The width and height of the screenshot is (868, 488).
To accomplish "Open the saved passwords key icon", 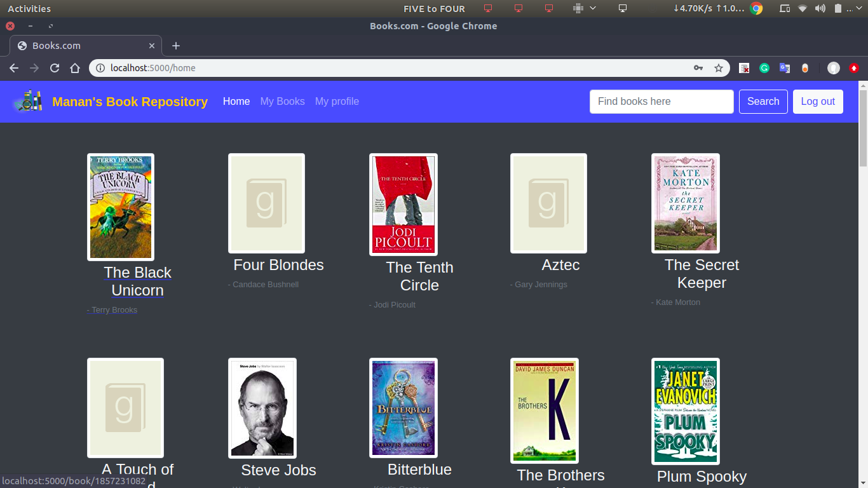I will [698, 68].
